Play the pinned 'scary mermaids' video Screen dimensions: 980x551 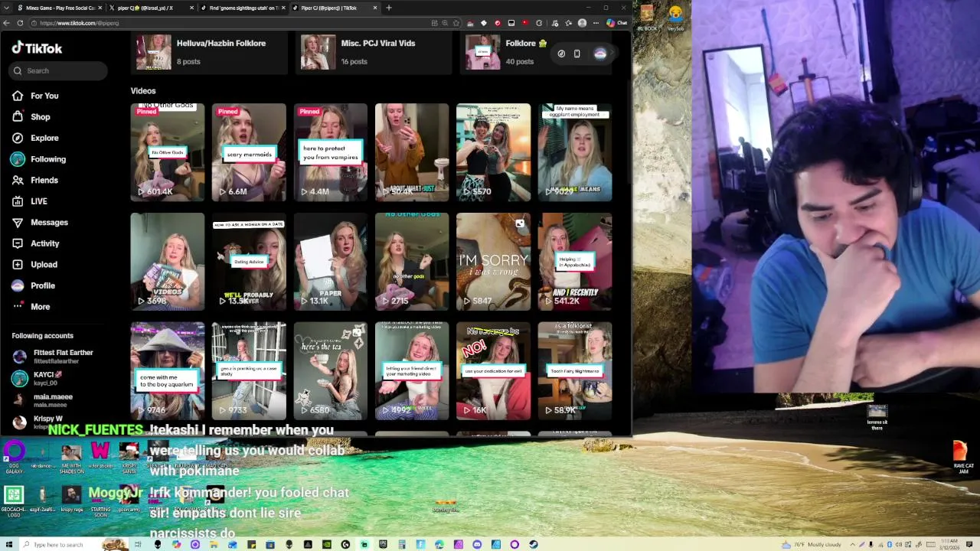[x=249, y=152]
